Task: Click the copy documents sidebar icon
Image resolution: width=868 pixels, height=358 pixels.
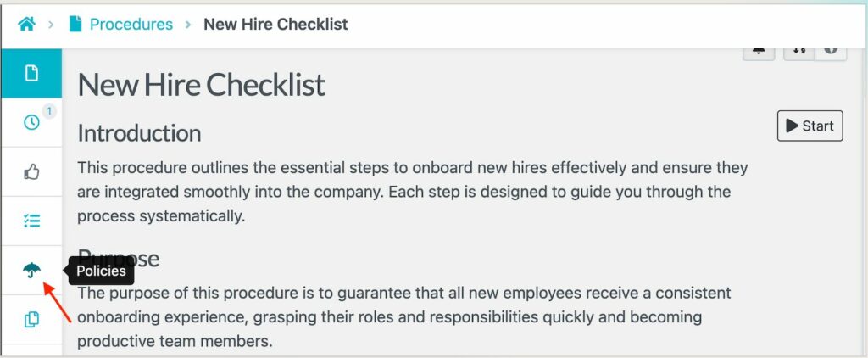Action: [31, 320]
